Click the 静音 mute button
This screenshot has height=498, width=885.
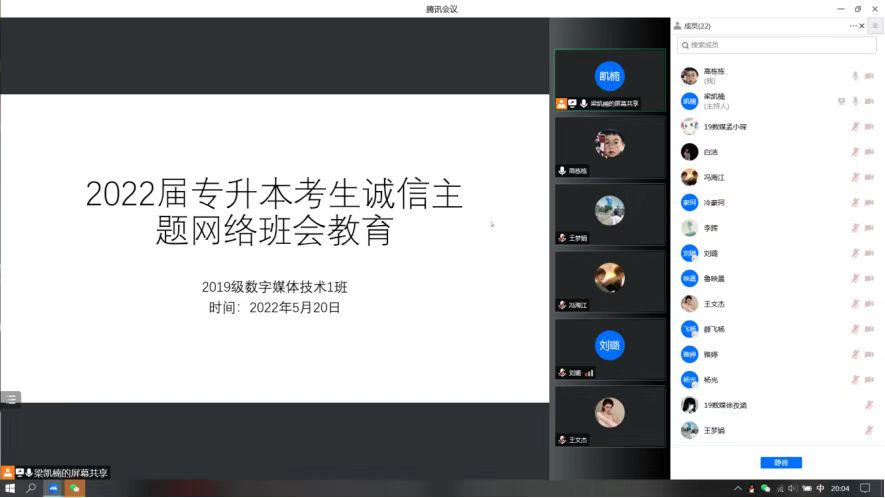tap(781, 463)
